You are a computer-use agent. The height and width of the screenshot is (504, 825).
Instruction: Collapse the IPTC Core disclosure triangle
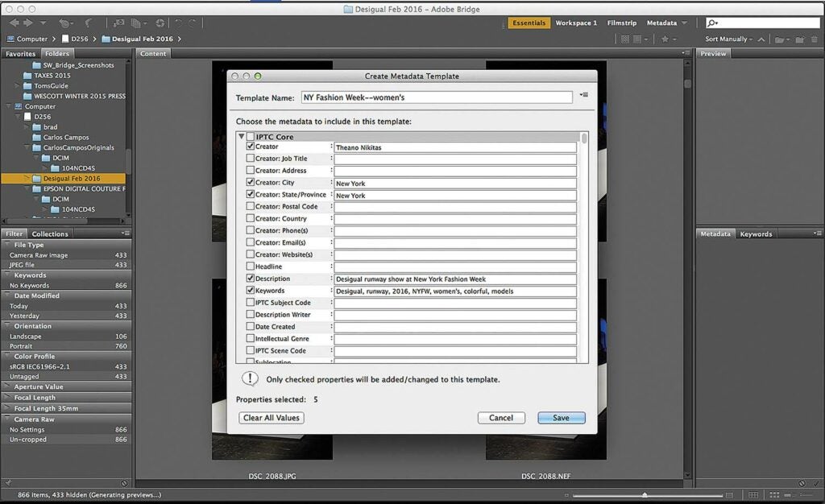tap(242, 137)
